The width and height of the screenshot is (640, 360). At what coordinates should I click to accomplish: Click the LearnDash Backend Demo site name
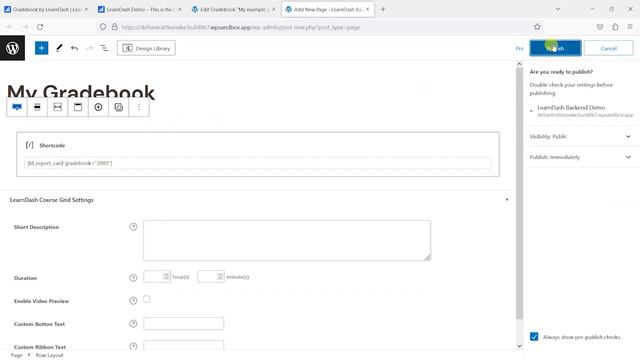[571, 107]
